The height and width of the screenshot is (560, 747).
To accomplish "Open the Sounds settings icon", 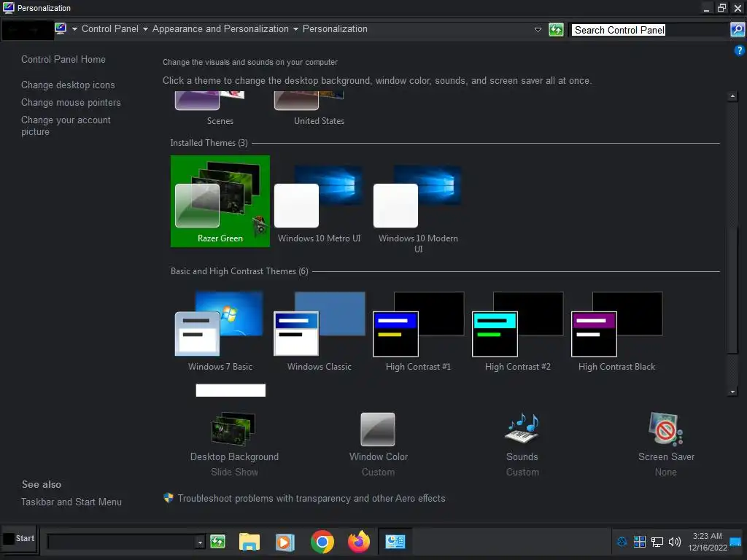I will (522, 429).
